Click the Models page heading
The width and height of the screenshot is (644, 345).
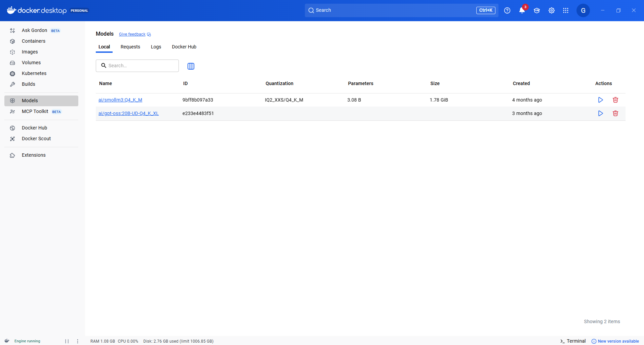pyautogui.click(x=105, y=34)
